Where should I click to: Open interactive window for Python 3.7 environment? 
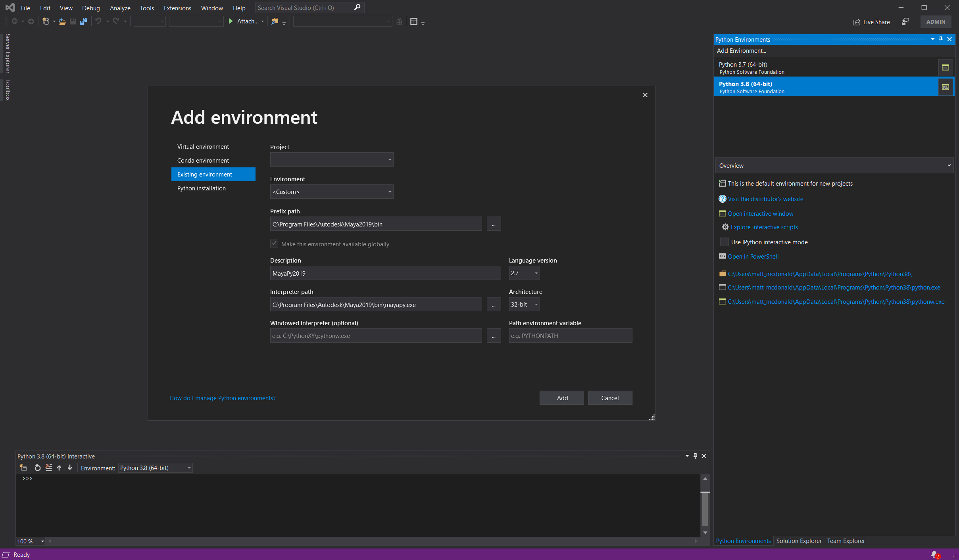tap(946, 67)
